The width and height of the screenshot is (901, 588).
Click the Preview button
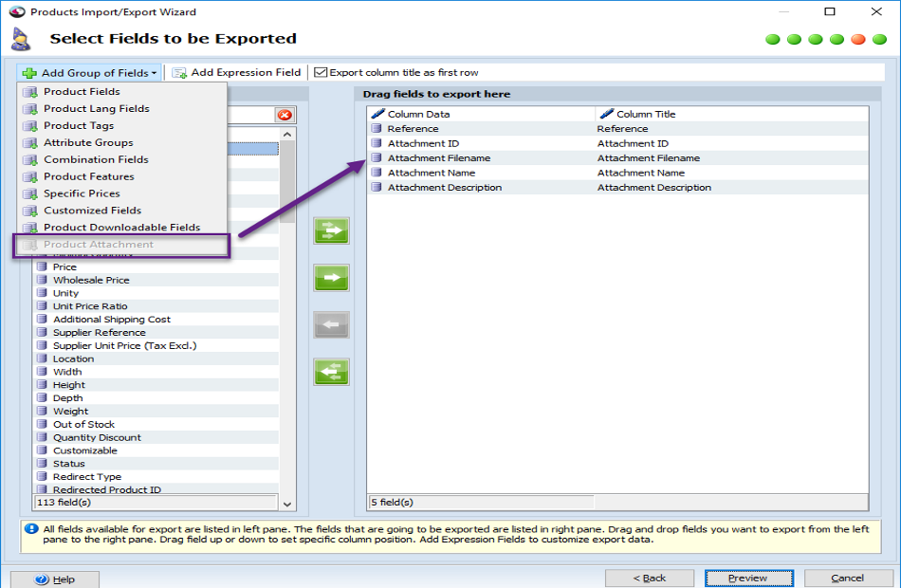[748, 579]
